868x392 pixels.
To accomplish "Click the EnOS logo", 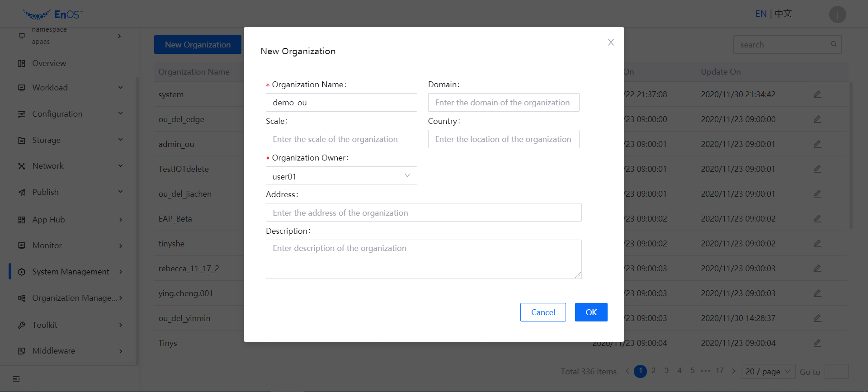I will (53, 14).
